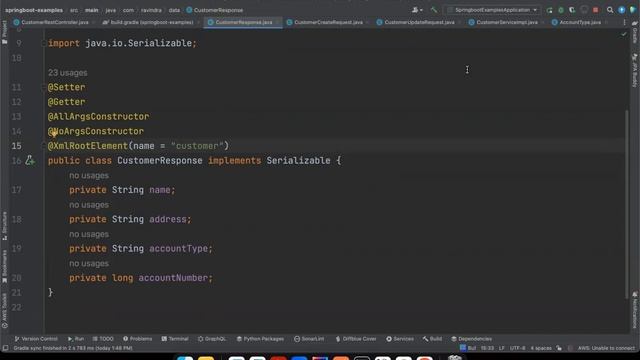Collapse the annotation fold marker at line 11

(43, 87)
